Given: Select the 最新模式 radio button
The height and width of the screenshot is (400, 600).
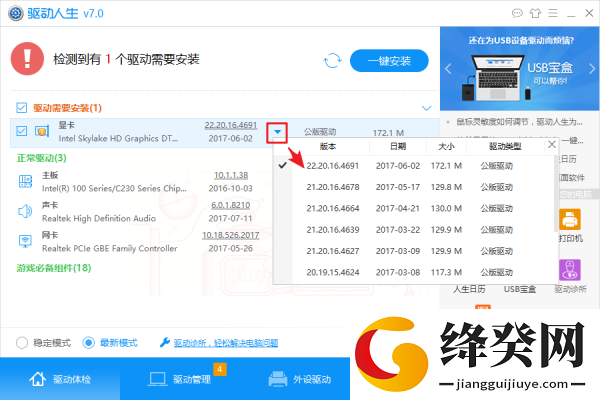Looking at the screenshot, I should (88, 343).
